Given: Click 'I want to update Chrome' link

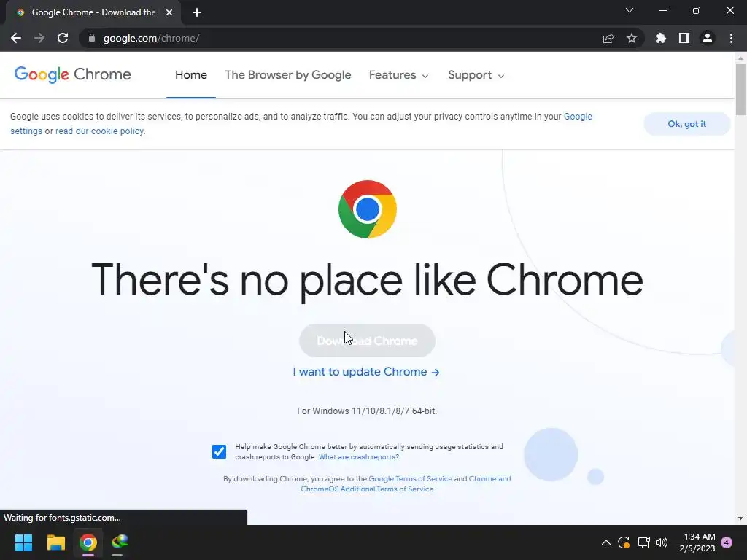Looking at the screenshot, I should coord(366,372).
